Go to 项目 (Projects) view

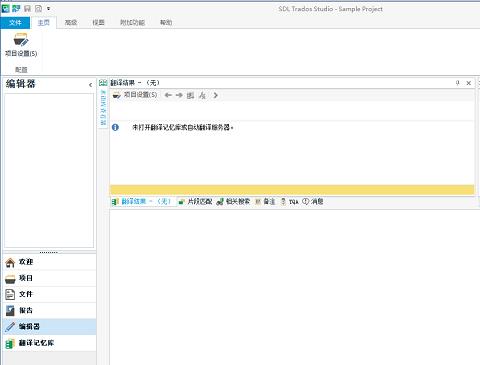click(x=50, y=278)
